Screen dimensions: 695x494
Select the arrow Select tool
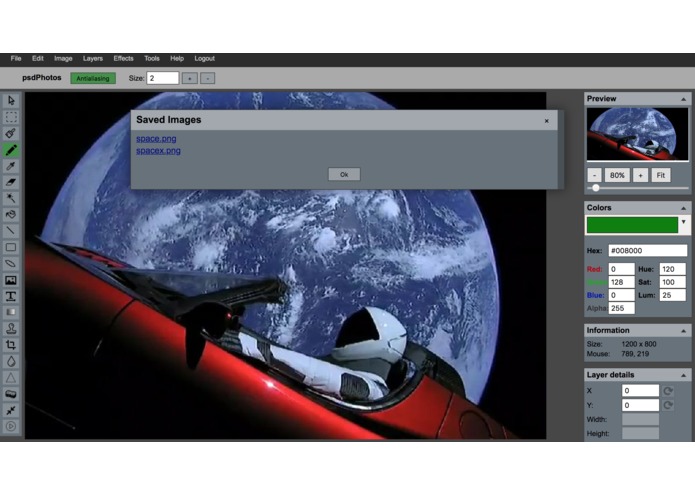tap(11, 101)
